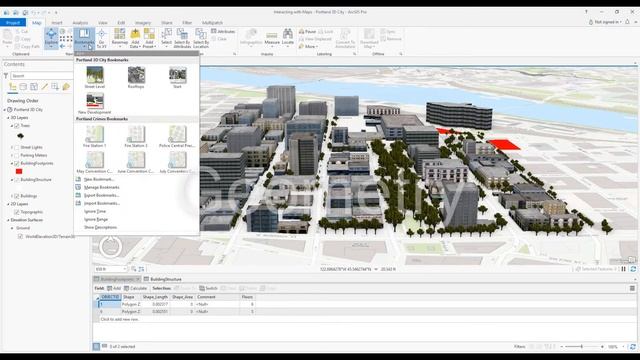
Task: Select List By Data Source icon
Action: pos(23,87)
